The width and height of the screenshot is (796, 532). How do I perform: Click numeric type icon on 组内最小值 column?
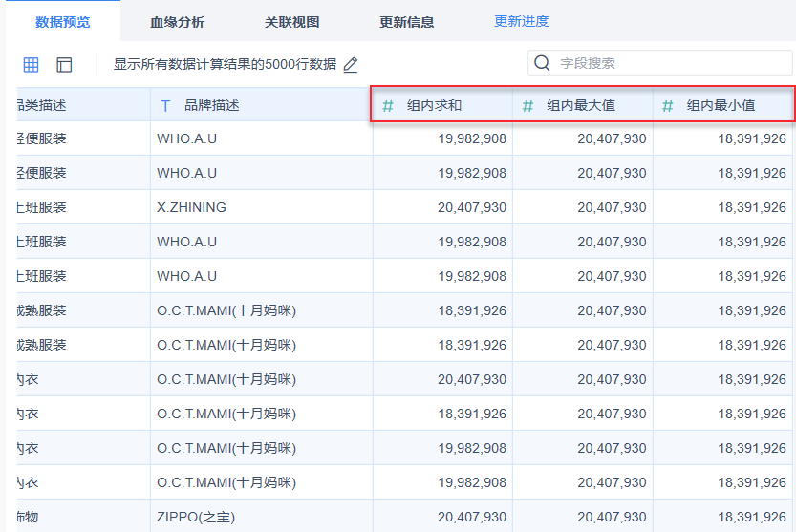668,105
